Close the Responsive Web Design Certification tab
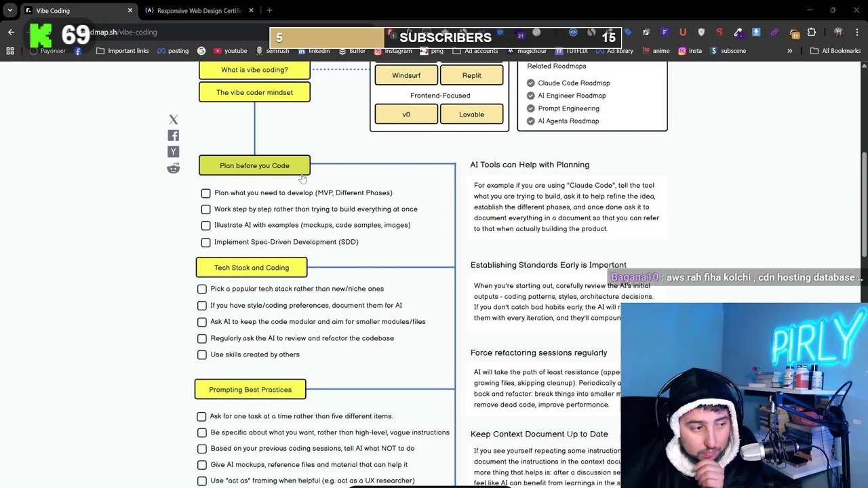The width and height of the screenshot is (868, 488). click(x=251, y=10)
